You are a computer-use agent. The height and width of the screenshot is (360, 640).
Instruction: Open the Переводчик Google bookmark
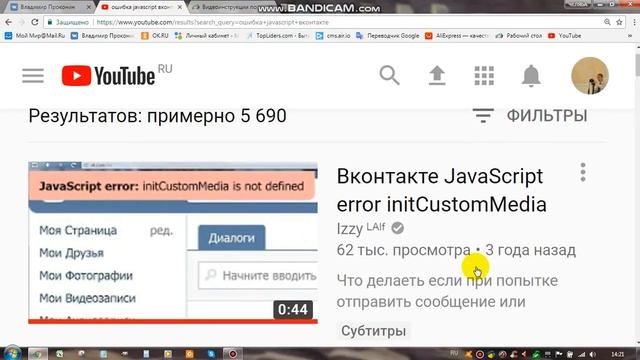pyautogui.click(x=388, y=36)
